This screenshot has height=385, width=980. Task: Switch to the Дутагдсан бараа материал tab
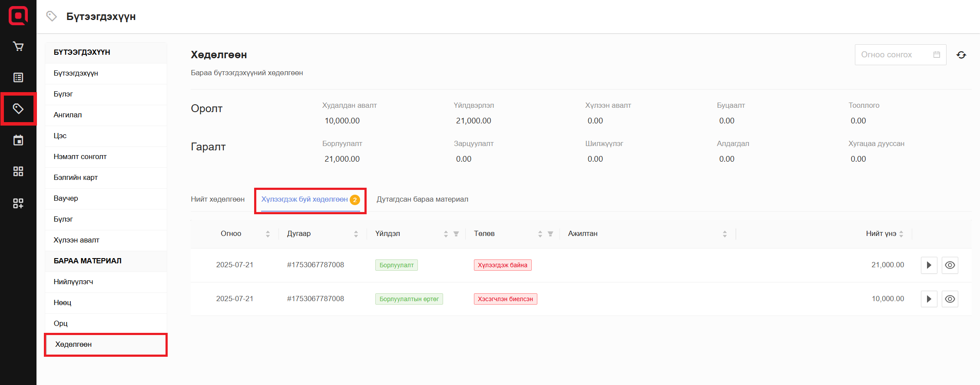422,199
